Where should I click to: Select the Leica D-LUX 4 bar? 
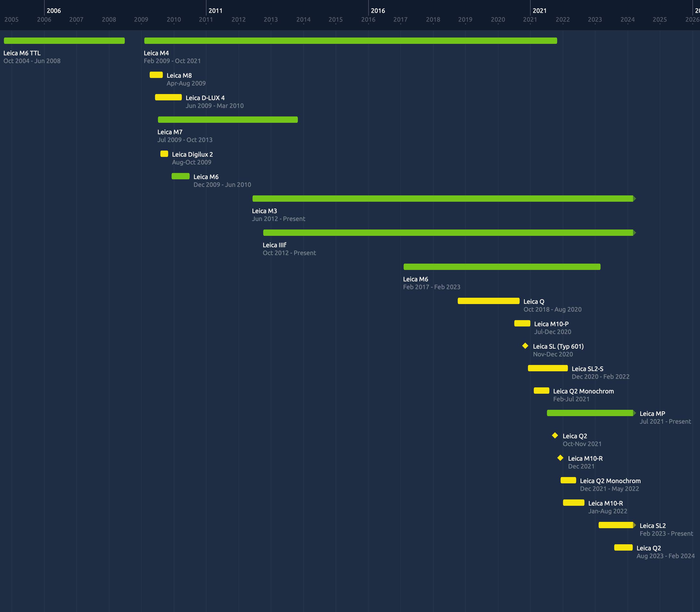point(168,97)
